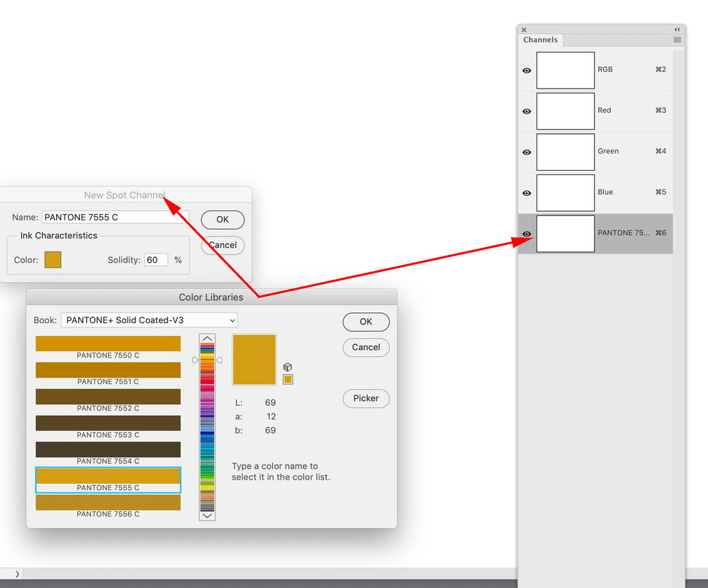Click the Green channel name
This screenshot has height=588, width=708.
[608, 151]
